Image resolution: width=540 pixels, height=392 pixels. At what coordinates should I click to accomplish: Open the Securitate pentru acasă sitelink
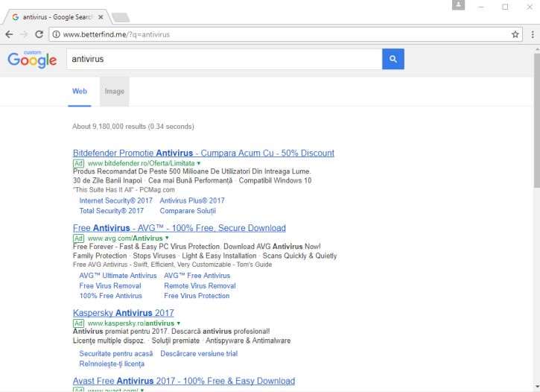coord(116,353)
